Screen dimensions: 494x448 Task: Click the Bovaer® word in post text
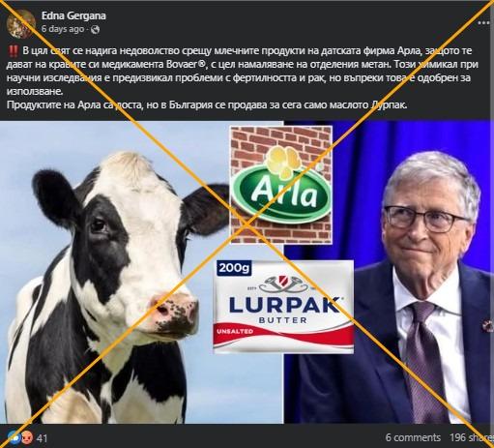pos(186,64)
